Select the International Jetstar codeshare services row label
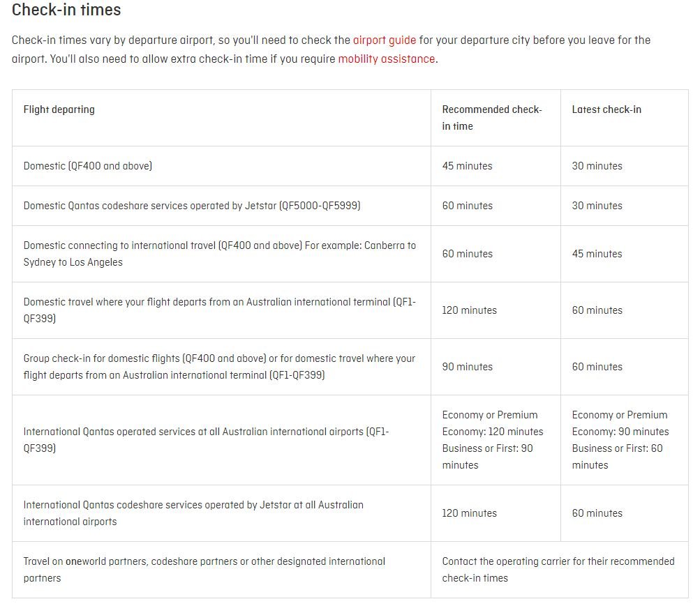 [x=193, y=513]
